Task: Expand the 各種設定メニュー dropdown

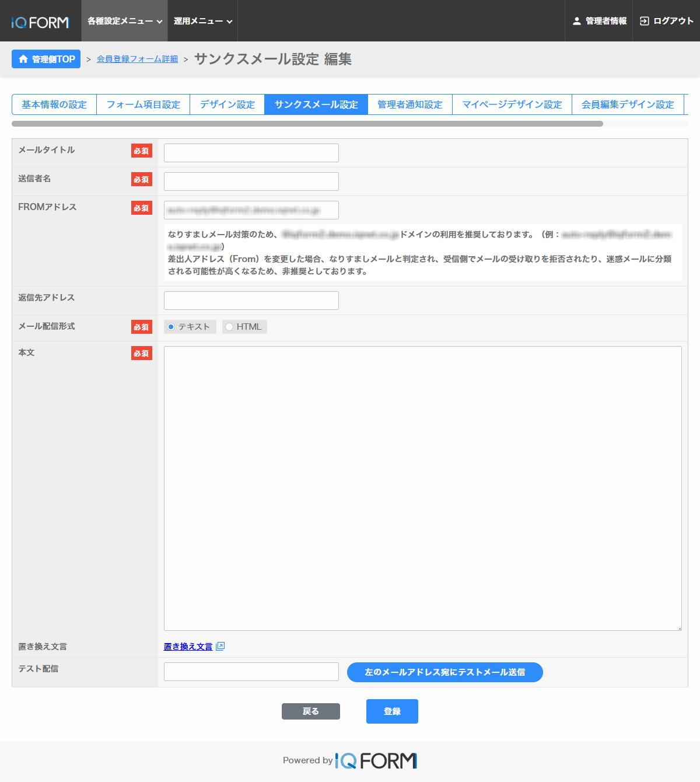Action: [124, 21]
